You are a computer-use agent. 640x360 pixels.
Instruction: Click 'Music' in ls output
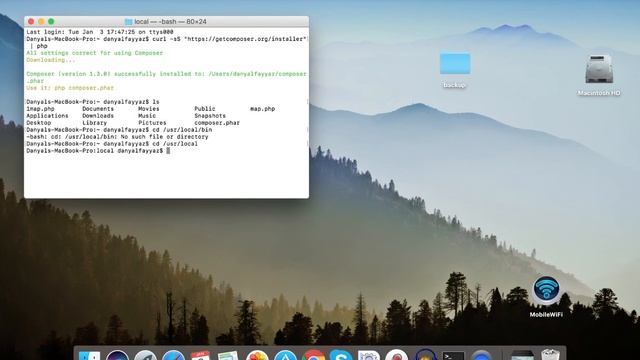coord(147,116)
